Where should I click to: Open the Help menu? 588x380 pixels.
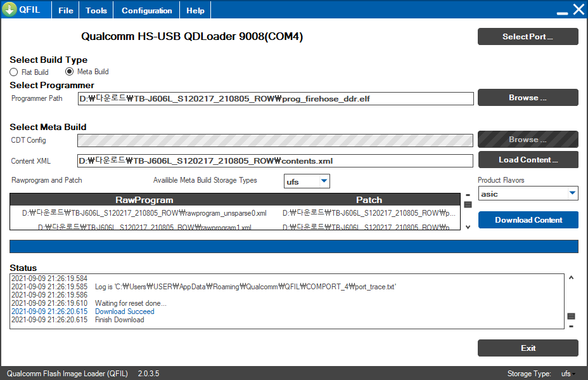pos(195,11)
